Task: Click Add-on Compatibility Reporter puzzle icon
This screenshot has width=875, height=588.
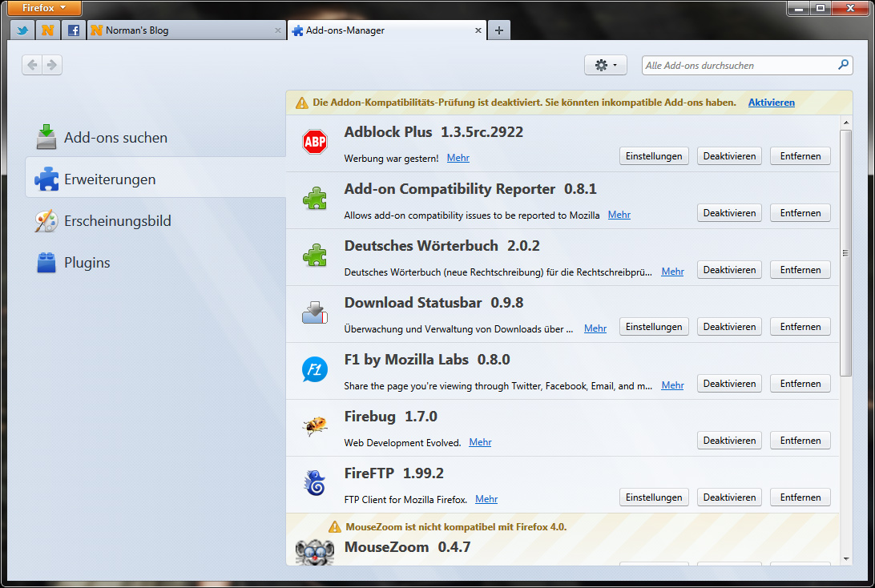Action: (315, 199)
